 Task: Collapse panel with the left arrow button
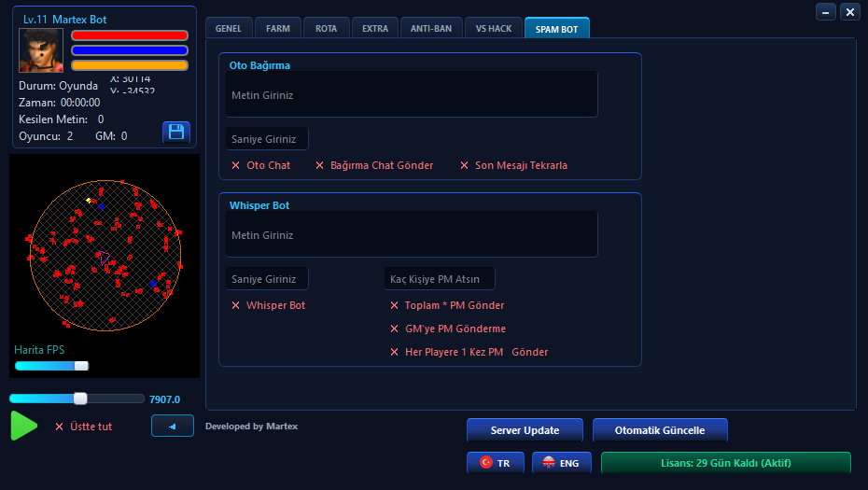(172, 426)
